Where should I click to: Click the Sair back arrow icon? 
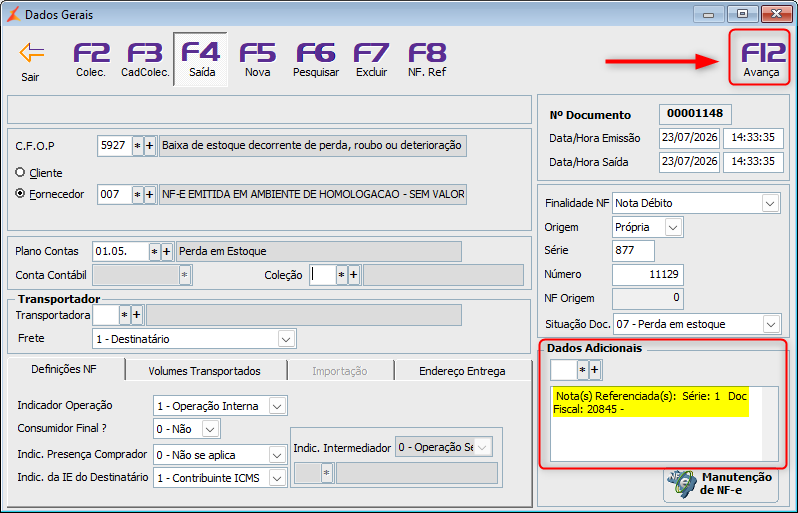tap(32, 53)
